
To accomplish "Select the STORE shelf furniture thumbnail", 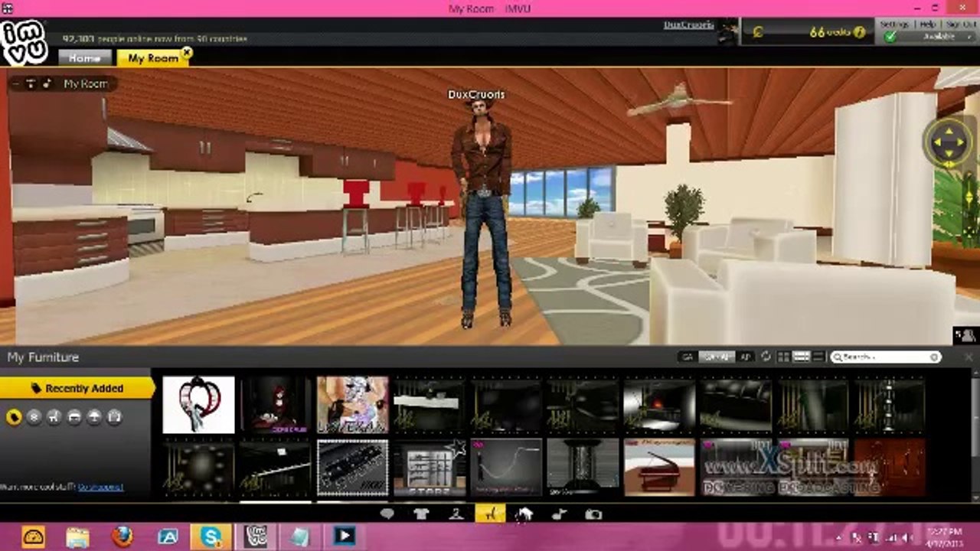I will pyautogui.click(x=429, y=467).
